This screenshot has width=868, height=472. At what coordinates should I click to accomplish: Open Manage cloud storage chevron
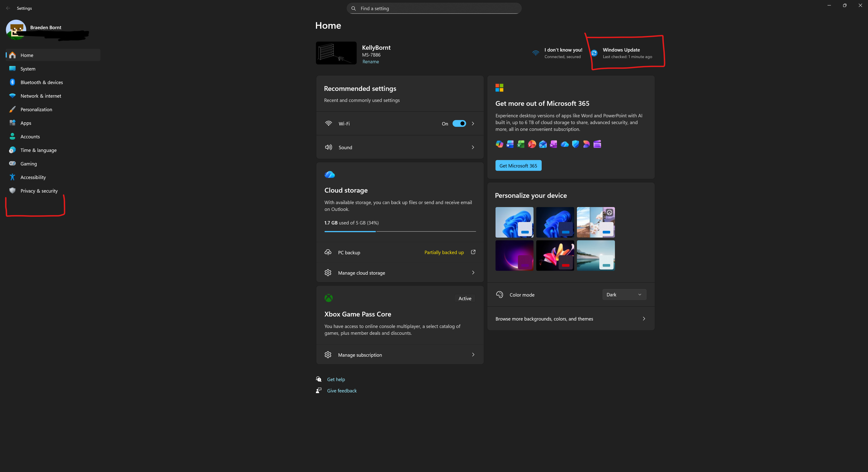pos(473,273)
